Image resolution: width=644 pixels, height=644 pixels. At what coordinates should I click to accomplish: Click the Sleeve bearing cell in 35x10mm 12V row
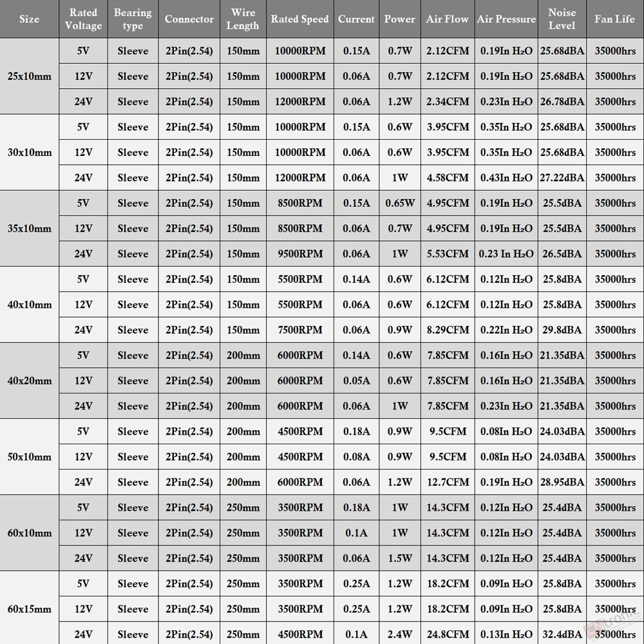[133, 229]
